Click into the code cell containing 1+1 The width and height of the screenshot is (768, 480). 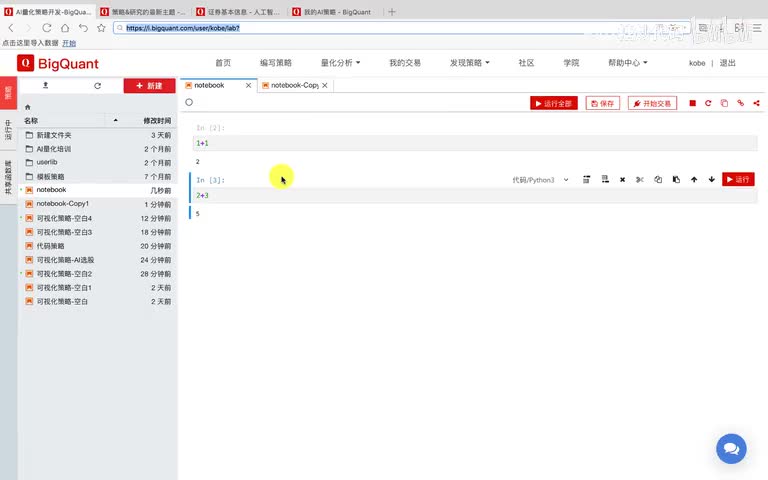tap(475, 143)
